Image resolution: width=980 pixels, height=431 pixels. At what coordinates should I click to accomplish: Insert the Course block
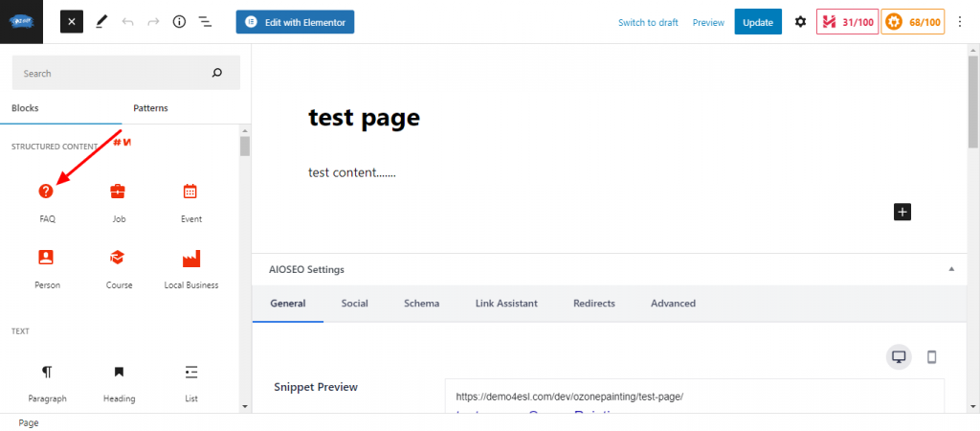(119, 268)
